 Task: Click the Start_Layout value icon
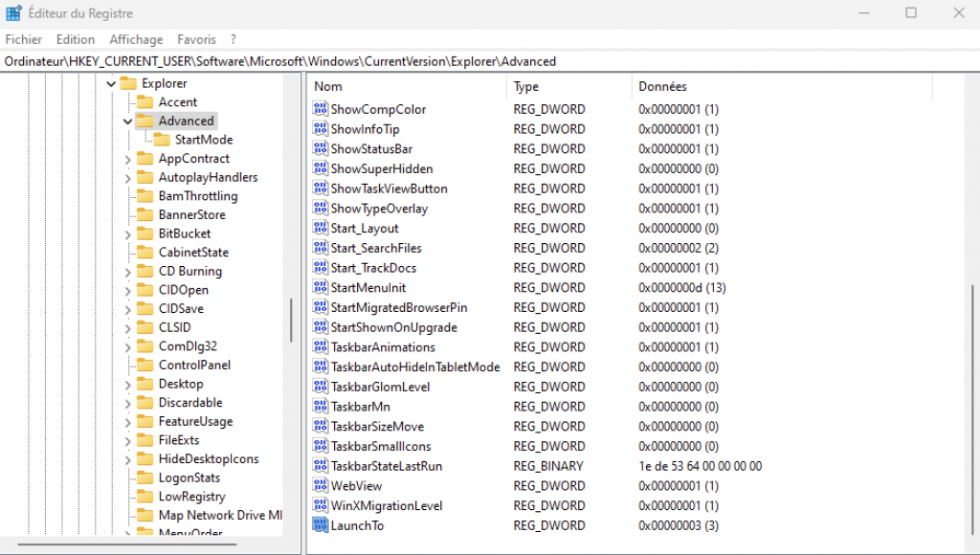tap(320, 228)
